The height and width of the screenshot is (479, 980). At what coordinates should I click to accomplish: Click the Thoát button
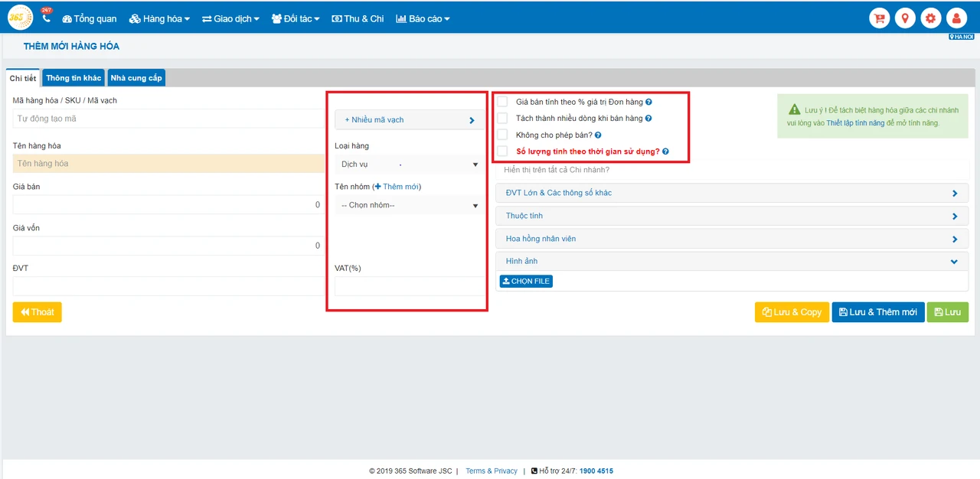coord(38,312)
